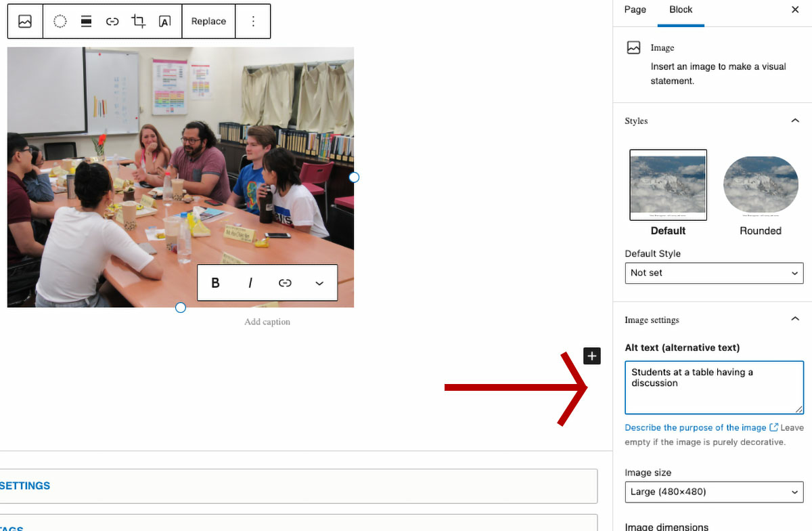Close the settings sidebar
The width and height of the screenshot is (812, 531).
(795, 9)
